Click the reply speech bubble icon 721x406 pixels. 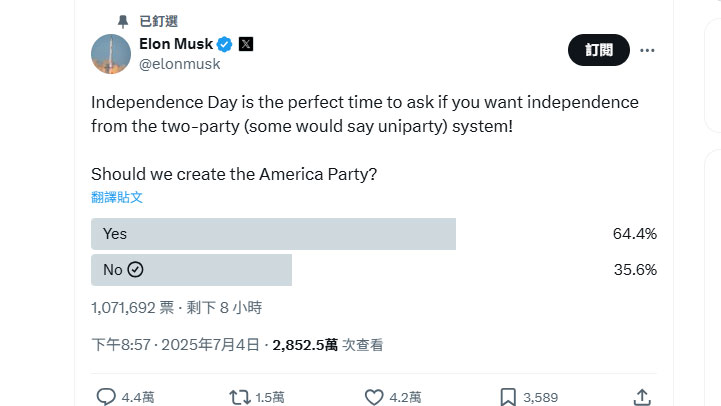[x=107, y=397]
